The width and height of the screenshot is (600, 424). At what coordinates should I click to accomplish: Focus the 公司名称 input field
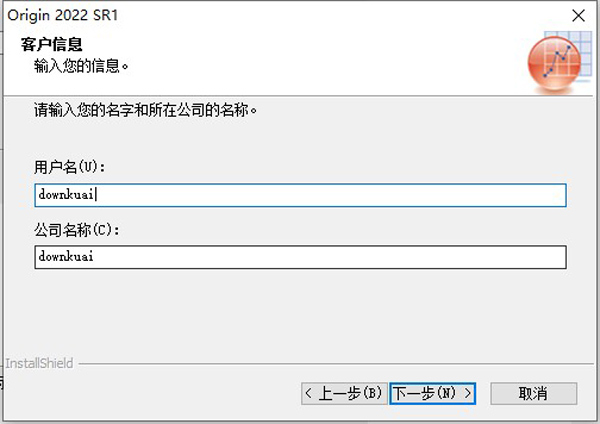click(x=300, y=257)
